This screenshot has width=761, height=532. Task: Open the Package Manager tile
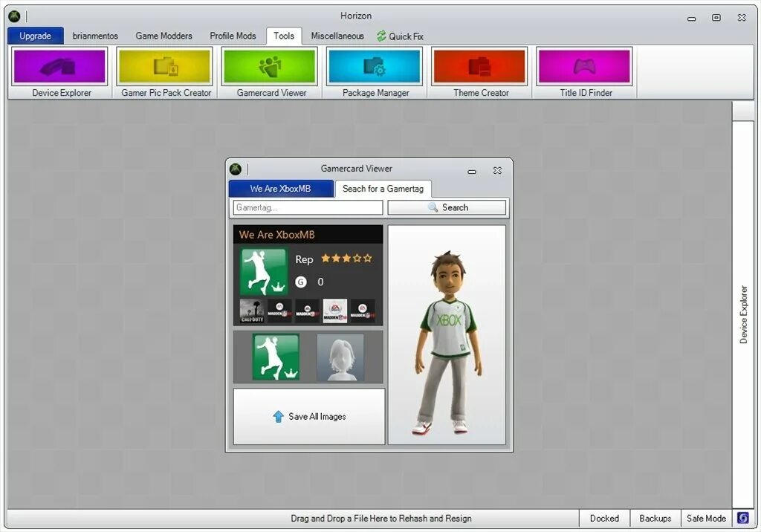375,73
